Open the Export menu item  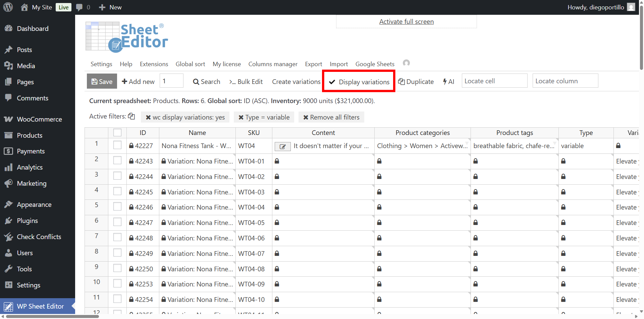click(313, 64)
